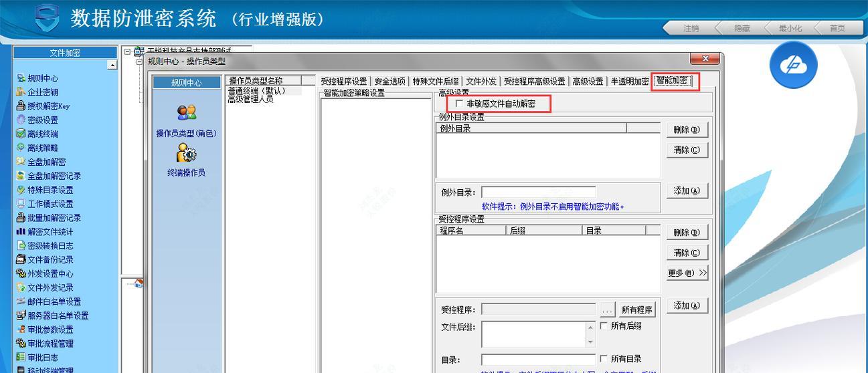Switch to 特殊文件后缀 tab
Viewport: 868px width, 373px height.
pos(436,82)
